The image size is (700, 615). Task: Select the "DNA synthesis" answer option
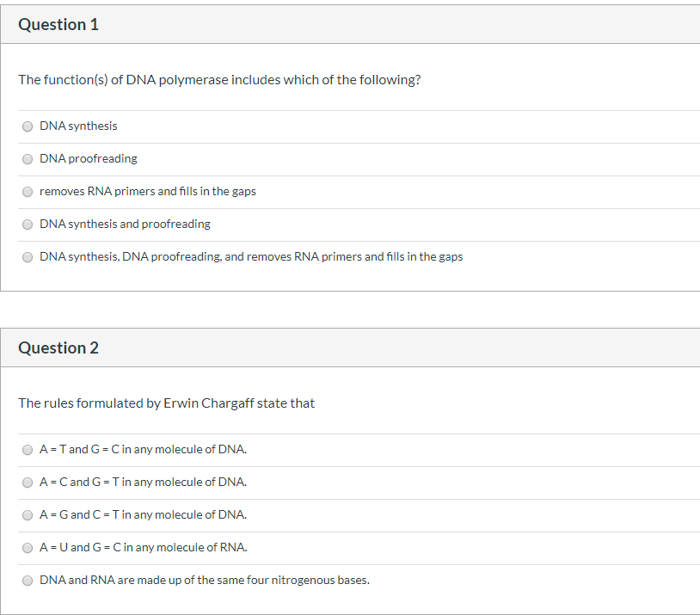click(x=28, y=126)
